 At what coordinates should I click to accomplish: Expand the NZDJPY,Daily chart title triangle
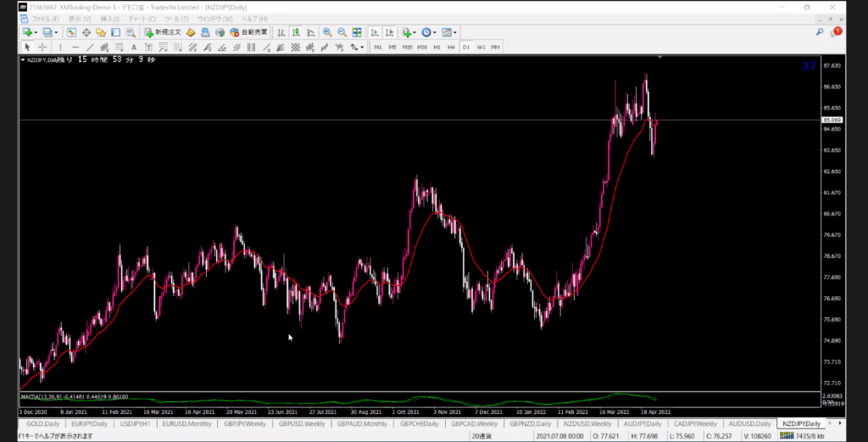[x=23, y=60]
